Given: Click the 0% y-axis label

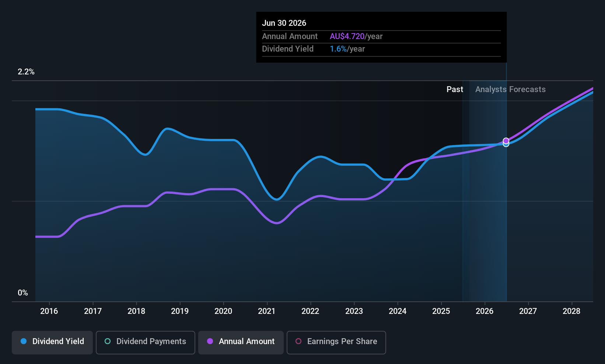Looking at the screenshot, I should pos(23,293).
